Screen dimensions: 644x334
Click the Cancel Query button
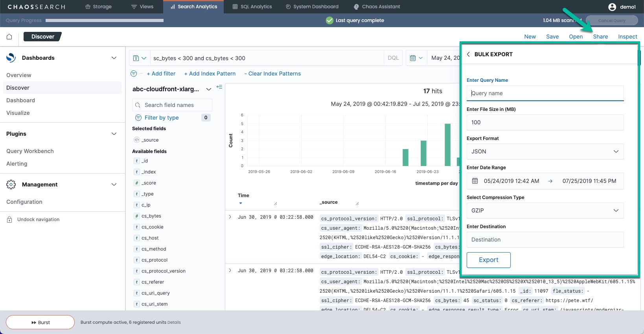point(612,20)
